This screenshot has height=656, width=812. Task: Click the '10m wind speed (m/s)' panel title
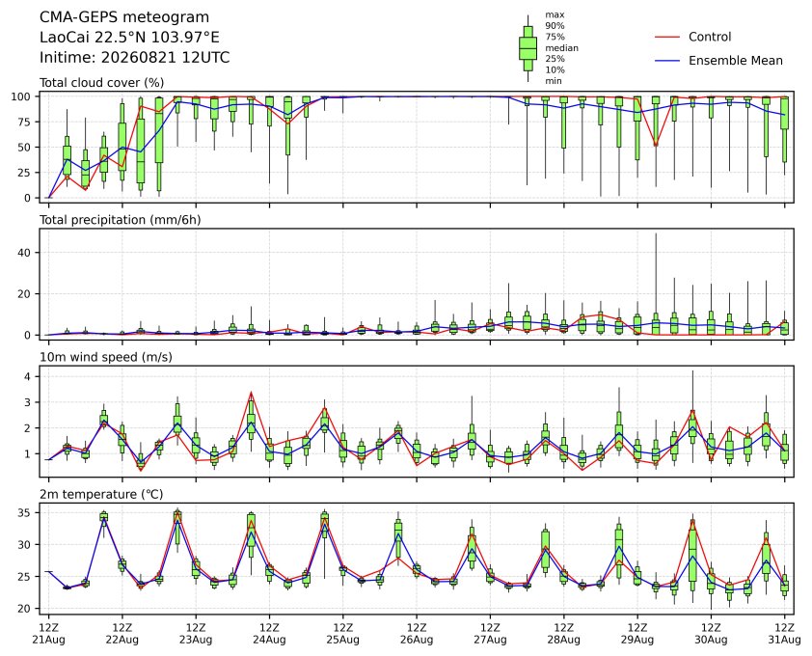[106, 357]
